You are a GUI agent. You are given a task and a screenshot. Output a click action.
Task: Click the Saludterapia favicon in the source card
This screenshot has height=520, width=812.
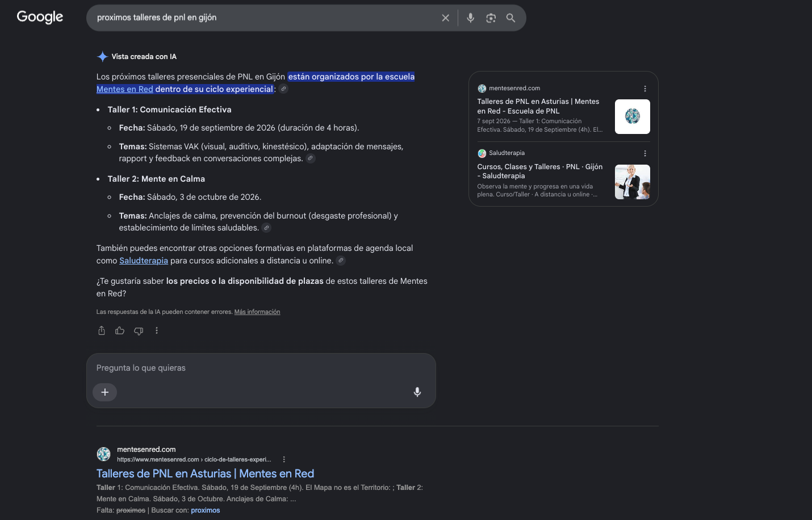point(482,153)
